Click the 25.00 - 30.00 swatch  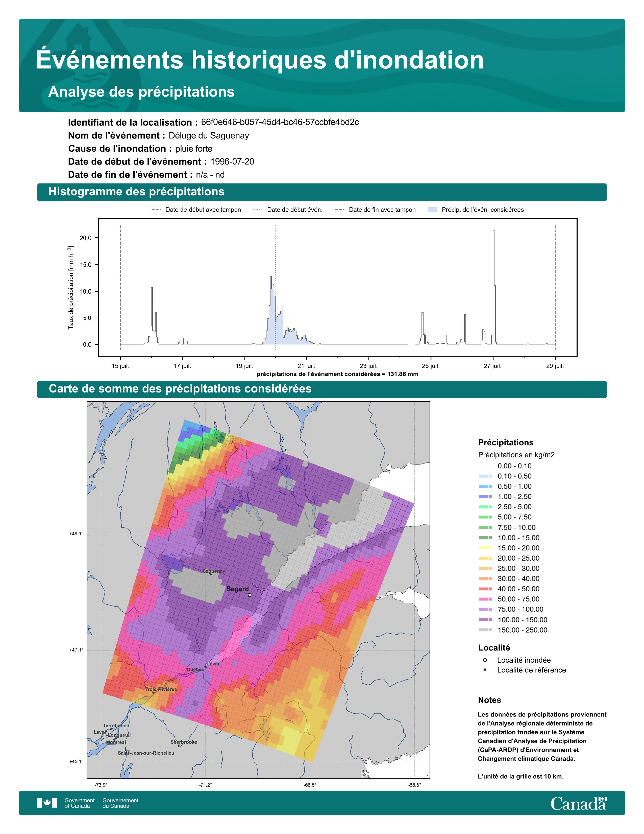click(485, 569)
